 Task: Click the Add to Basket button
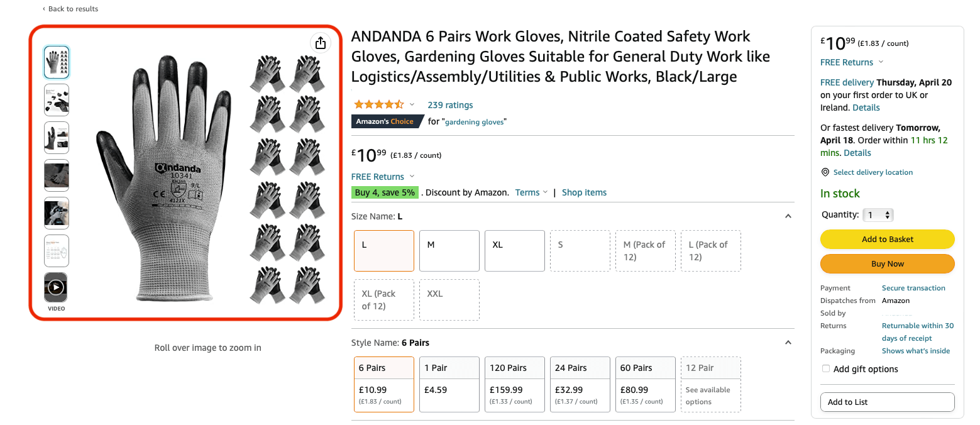[x=887, y=239]
